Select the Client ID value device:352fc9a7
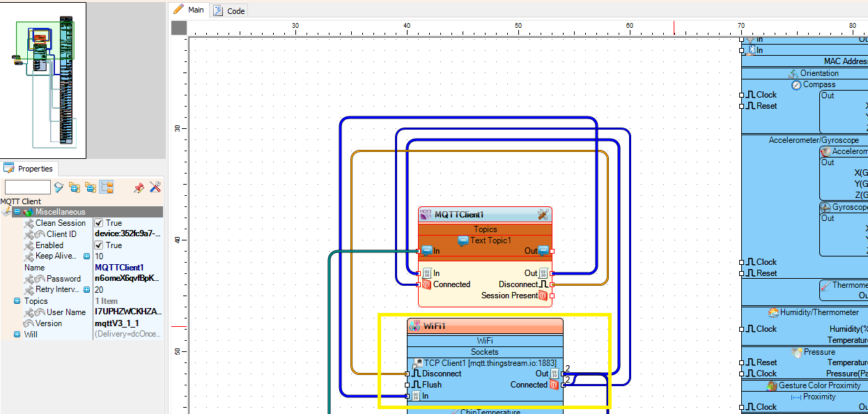This screenshot has height=414, width=868. 128,234
